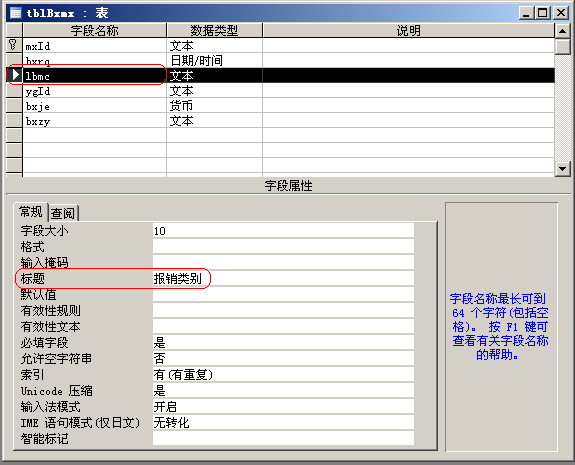Click the data type cell of bxrq
The height and width of the screenshot is (465, 575).
click(x=215, y=61)
